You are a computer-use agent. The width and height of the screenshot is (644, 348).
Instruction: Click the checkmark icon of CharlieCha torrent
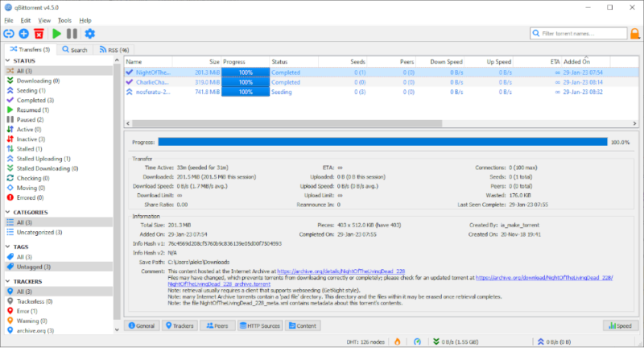pyautogui.click(x=130, y=82)
